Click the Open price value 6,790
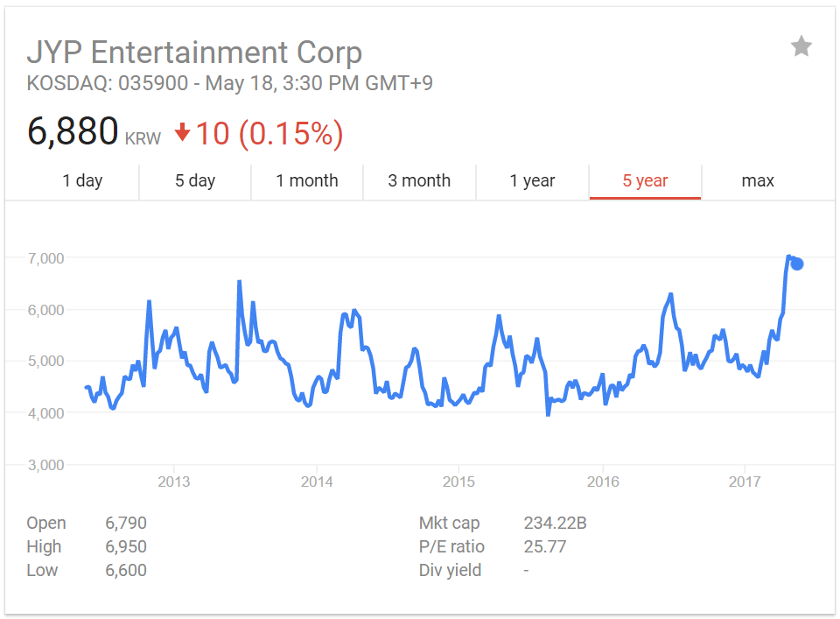 (126, 524)
